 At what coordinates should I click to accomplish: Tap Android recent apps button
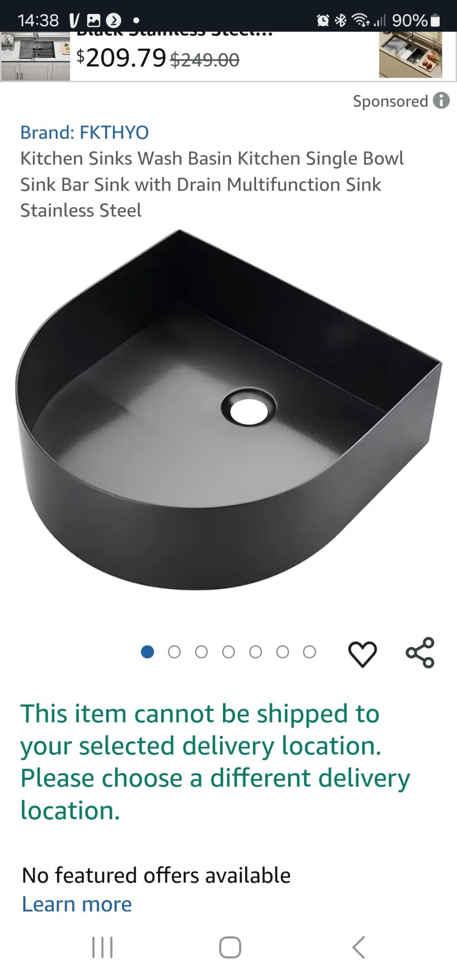coord(102,947)
